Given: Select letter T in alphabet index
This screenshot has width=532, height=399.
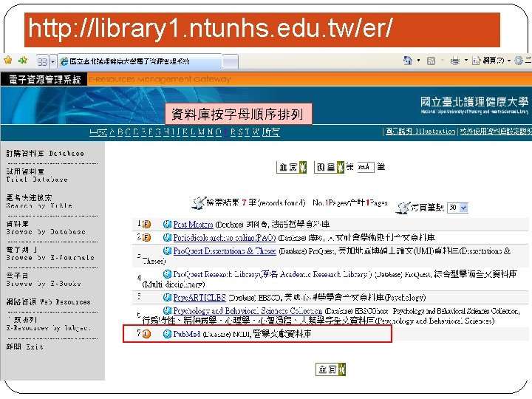Looking at the screenshot, I should tap(248, 132).
